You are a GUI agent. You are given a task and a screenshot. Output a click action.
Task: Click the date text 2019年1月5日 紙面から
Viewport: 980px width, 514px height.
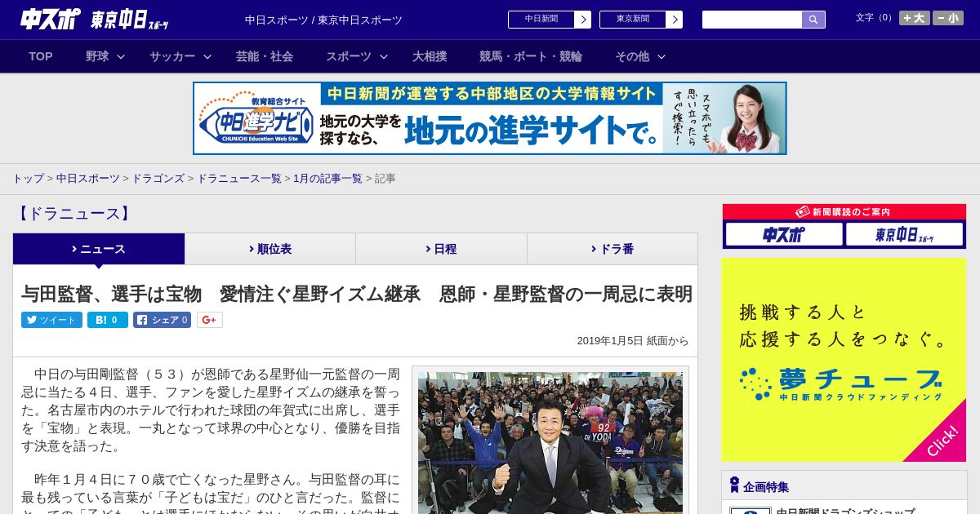(x=633, y=341)
